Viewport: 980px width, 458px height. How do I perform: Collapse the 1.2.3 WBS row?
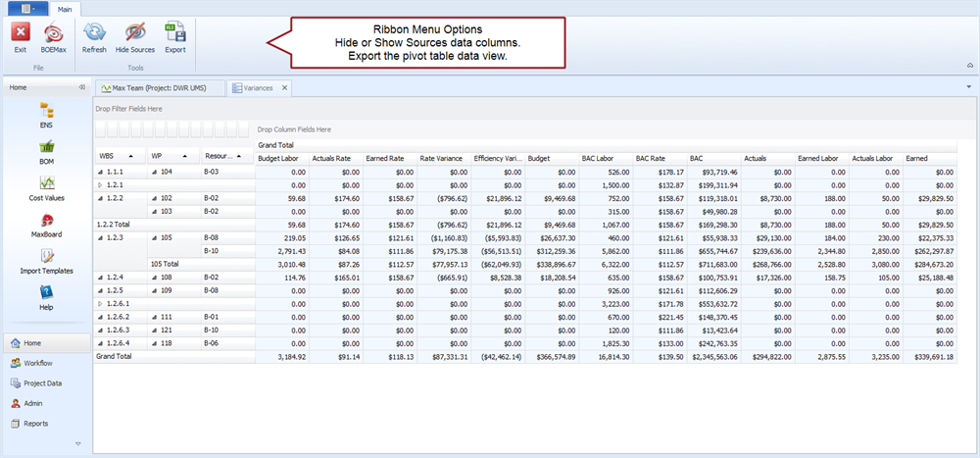(100, 237)
